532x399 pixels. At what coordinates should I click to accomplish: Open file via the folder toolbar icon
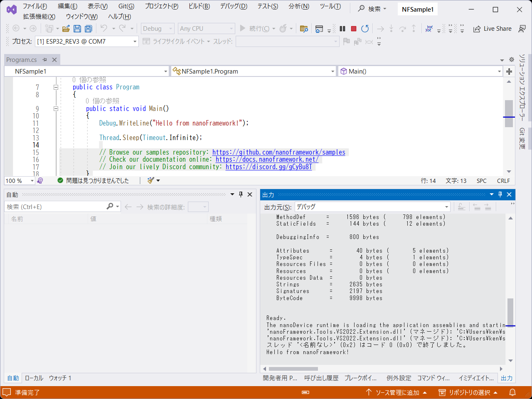pyautogui.click(x=66, y=29)
